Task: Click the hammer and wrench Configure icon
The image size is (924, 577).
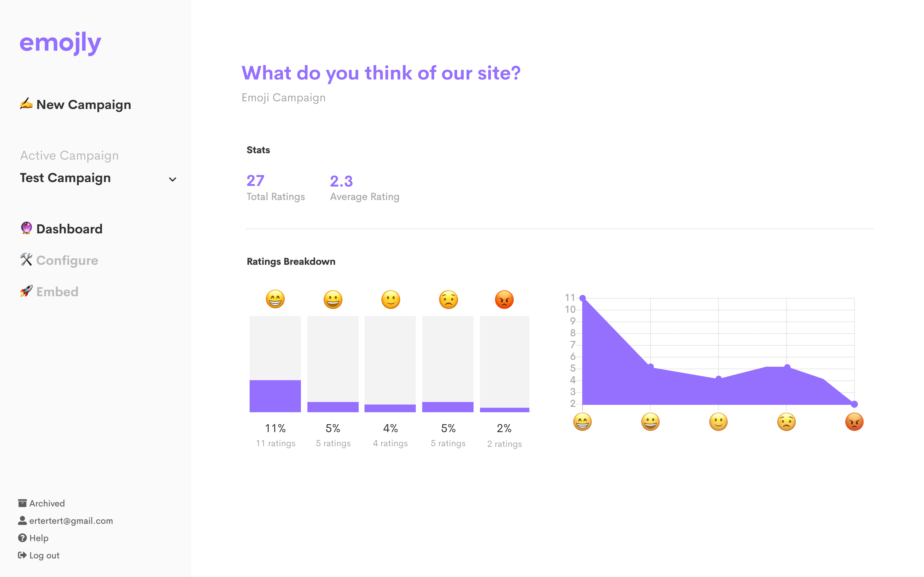Action: pos(26,259)
